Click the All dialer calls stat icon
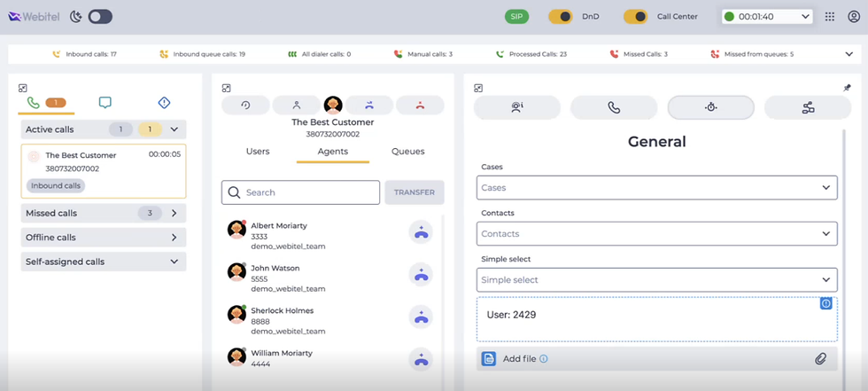The image size is (868, 391). pos(292,54)
